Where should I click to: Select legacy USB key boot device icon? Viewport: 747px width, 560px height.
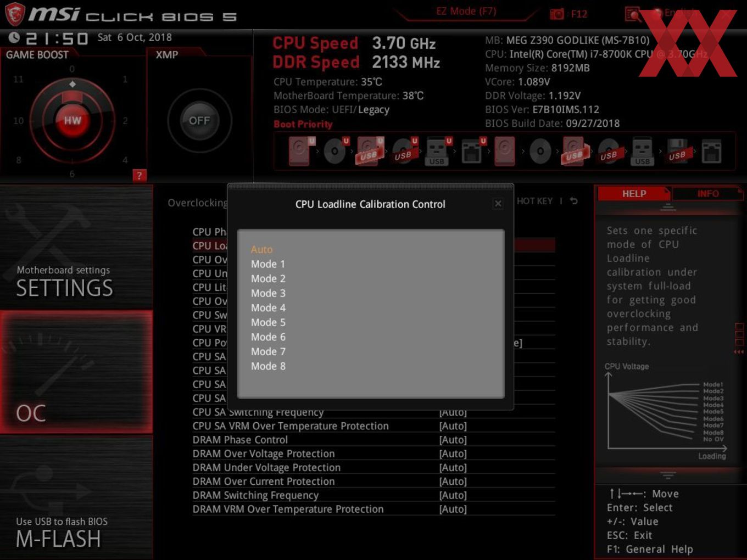[x=643, y=151]
